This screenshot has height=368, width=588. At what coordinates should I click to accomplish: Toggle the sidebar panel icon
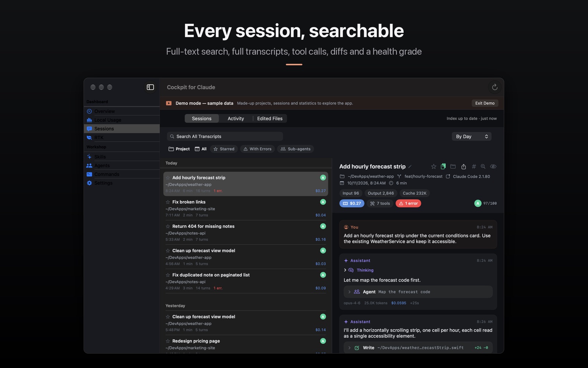(150, 87)
